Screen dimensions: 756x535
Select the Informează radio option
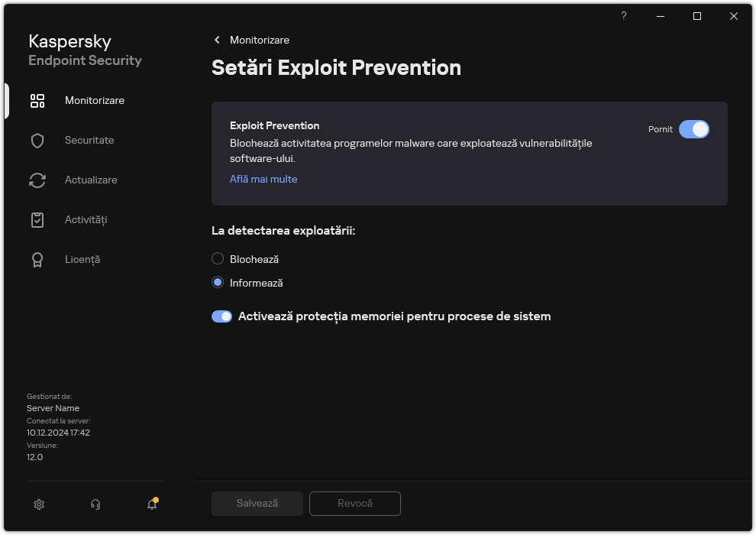click(x=218, y=283)
